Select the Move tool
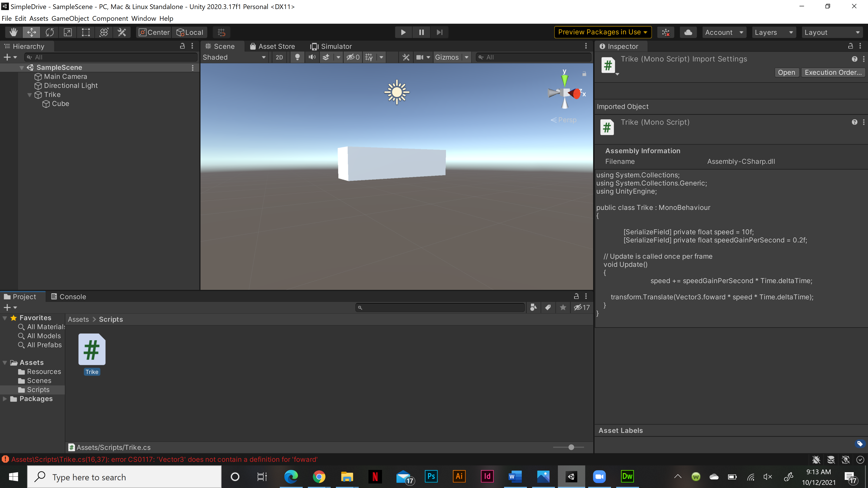 coord(31,32)
